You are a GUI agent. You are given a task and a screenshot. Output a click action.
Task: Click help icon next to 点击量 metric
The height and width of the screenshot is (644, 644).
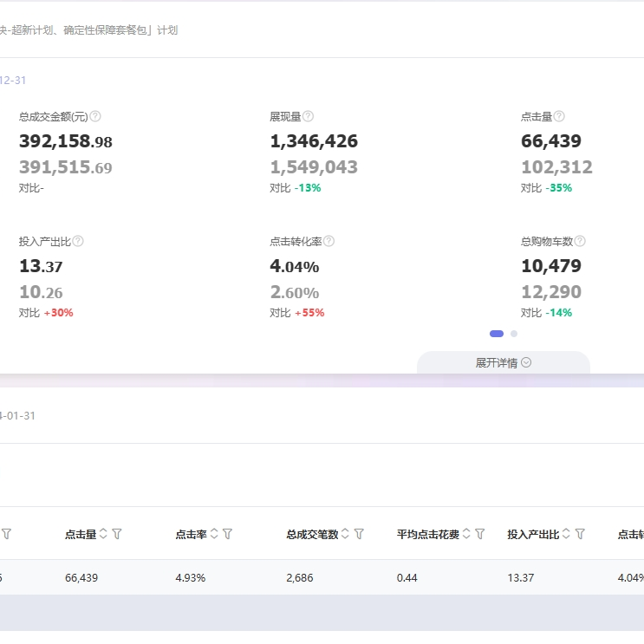pyautogui.click(x=559, y=116)
